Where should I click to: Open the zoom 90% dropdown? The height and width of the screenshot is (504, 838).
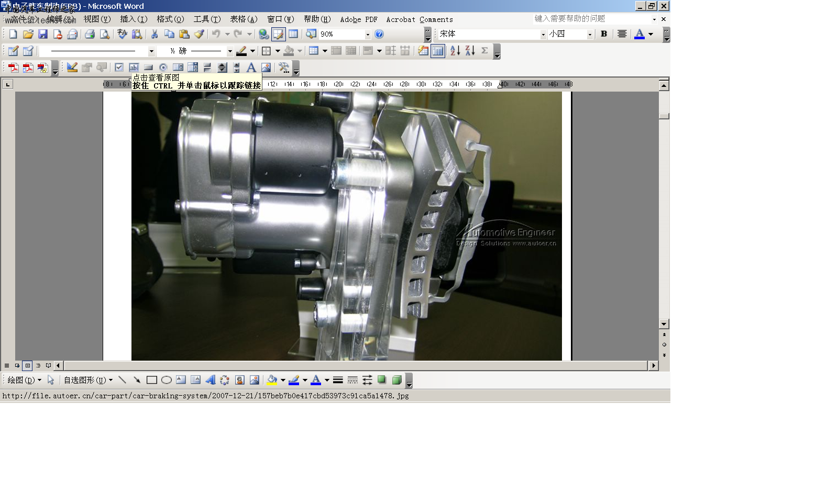coord(368,34)
